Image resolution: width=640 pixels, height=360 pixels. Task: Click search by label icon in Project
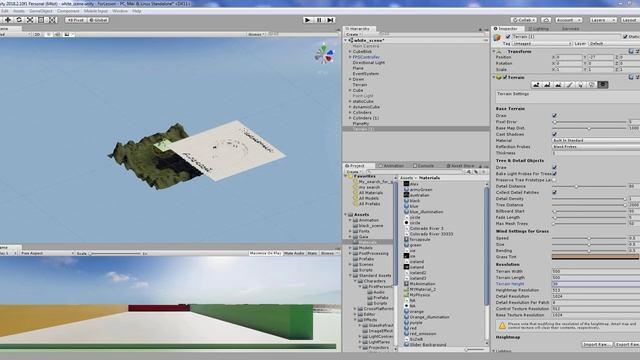coord(476,172)
